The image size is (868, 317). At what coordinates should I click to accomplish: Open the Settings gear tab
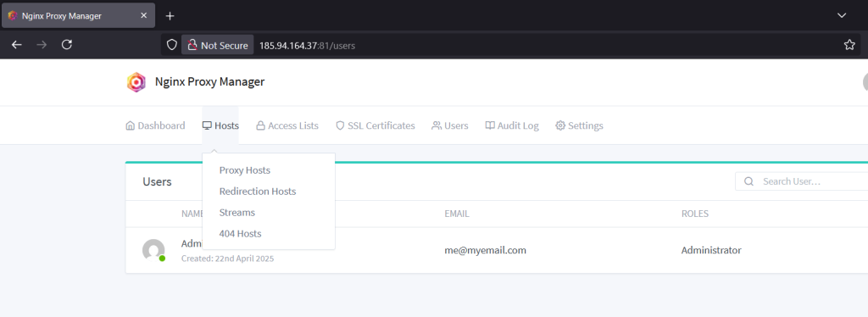(579, 125)
